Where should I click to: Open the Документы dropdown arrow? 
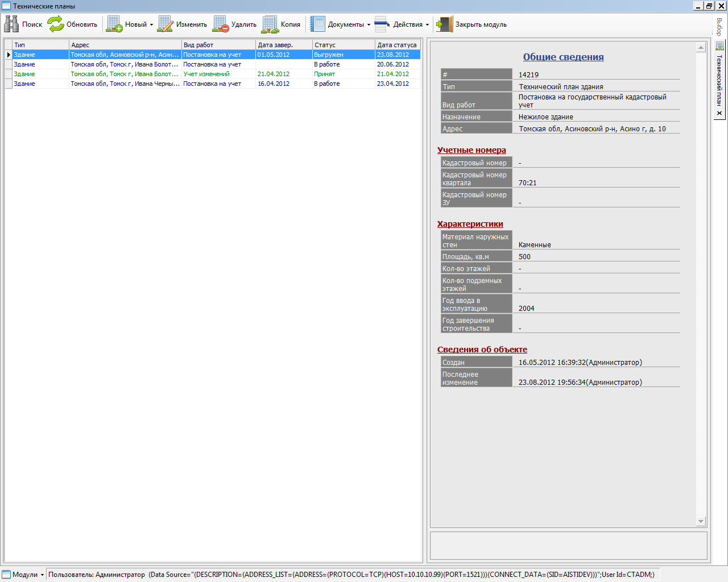pyautogui.click(x=369, y=25)
